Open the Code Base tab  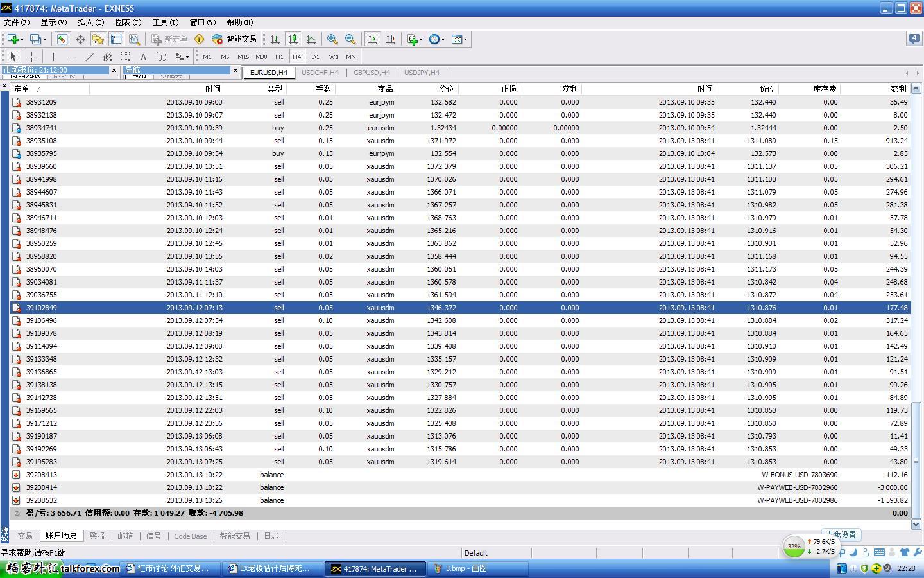(x=191, y=536)
